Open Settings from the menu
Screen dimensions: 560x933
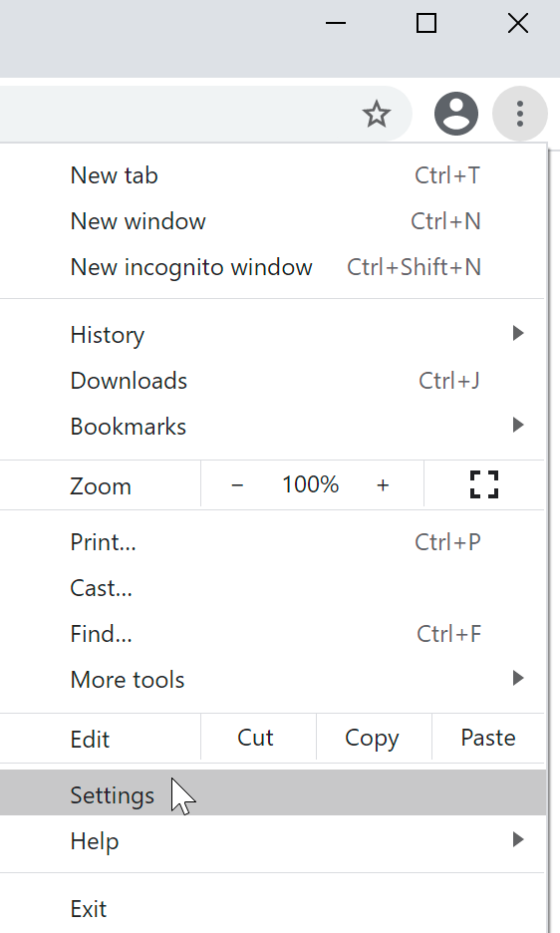pos(273,792)
